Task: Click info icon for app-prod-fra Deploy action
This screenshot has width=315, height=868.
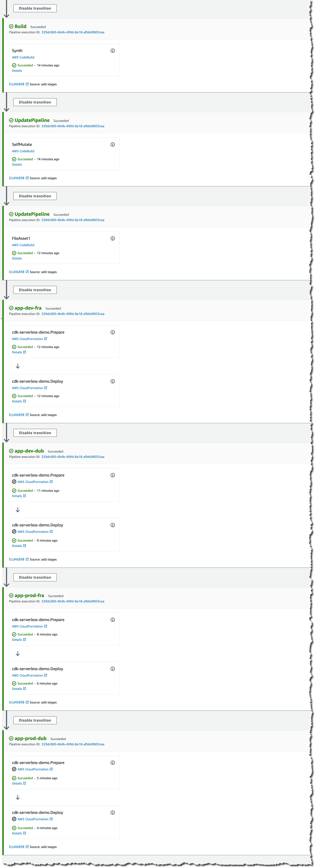Action: (x=112, y=669)
